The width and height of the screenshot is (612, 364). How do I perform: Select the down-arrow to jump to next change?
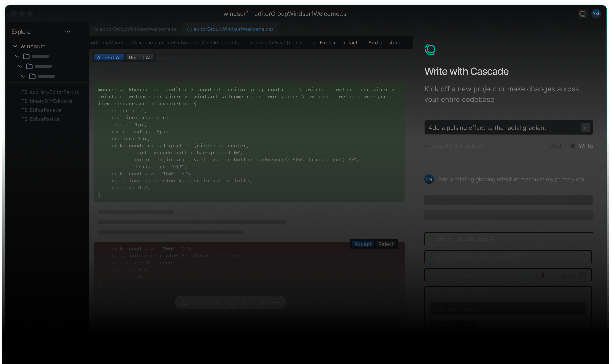tap(232, 302)
